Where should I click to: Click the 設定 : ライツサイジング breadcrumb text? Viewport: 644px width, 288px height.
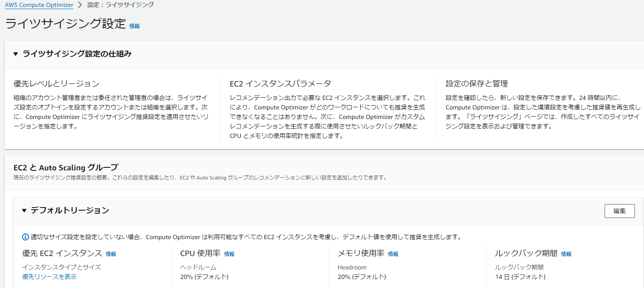click(120, 5)
